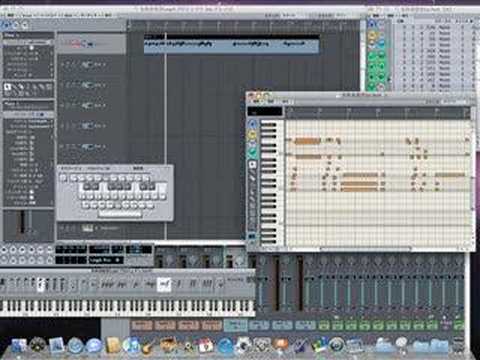The image size is (480, 360).
Task: Click the horizontal scrollbar at the piano roll's bottom
Action: coord(366,248)
